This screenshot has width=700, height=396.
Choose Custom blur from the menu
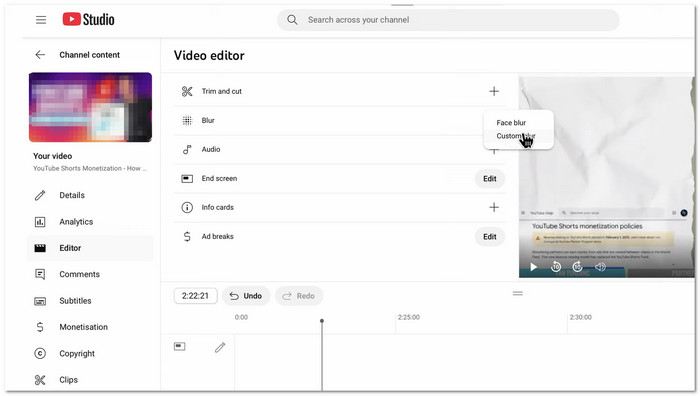click(516, 136)
